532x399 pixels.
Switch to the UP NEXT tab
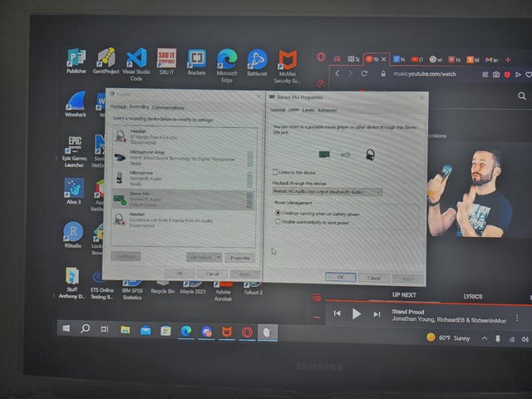(404, 295)
